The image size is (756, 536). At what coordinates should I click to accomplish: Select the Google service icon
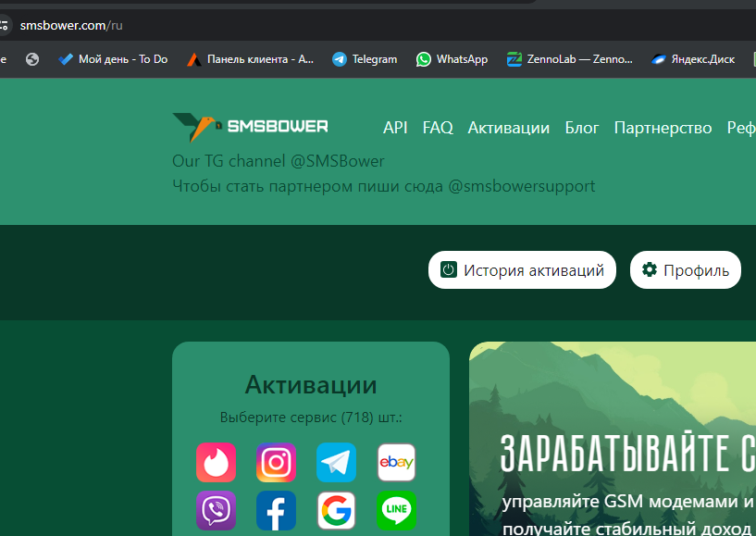336,510
